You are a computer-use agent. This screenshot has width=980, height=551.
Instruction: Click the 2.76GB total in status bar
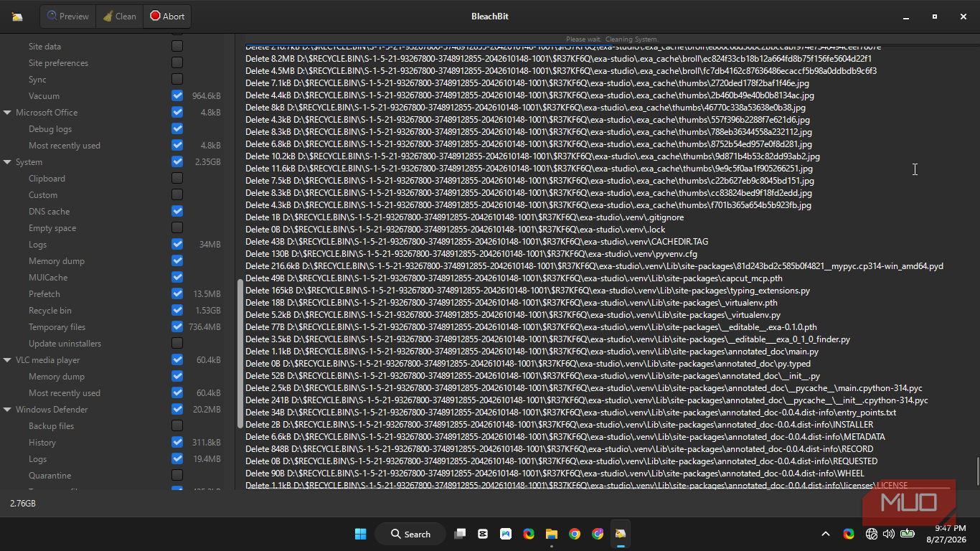22,504
